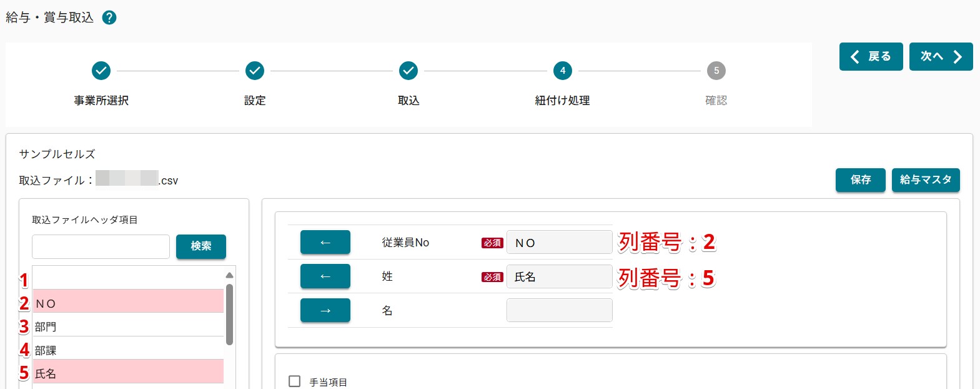
Task: Click the header item search field
Action: [x=101, y=247]
